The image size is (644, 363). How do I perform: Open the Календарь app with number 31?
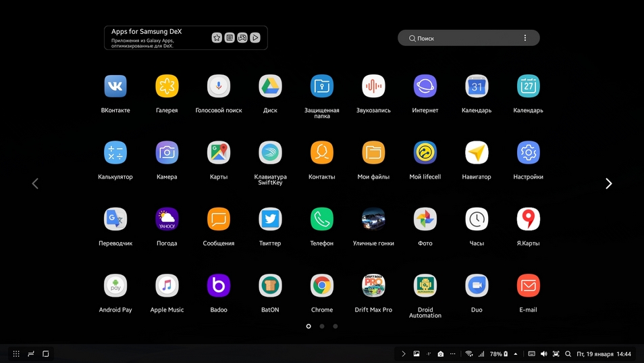click(x=477, y=86)
